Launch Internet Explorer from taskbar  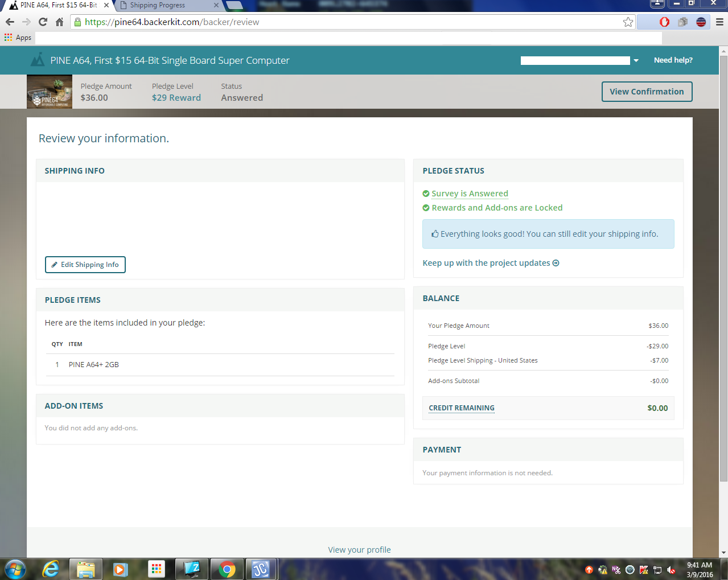(51, 569)
